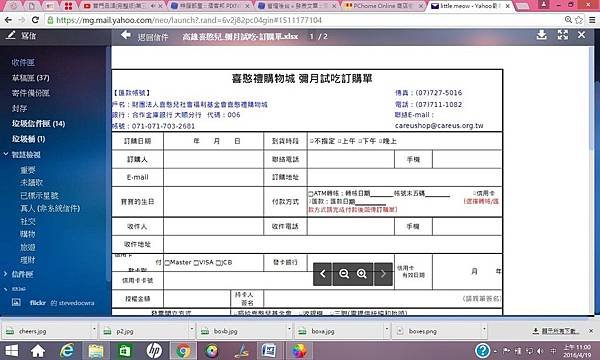Show hidden icons arrow in system tray

496,351
